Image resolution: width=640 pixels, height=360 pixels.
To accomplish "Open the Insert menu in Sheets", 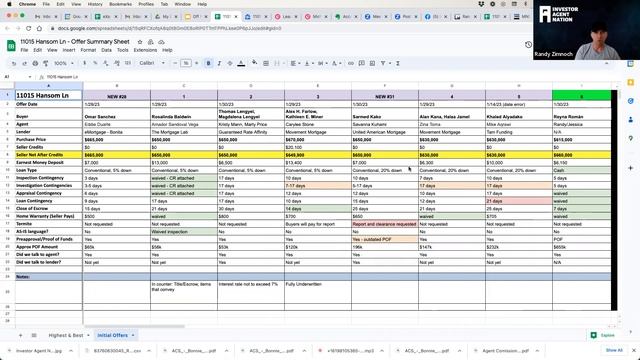I will click(69, 50).
